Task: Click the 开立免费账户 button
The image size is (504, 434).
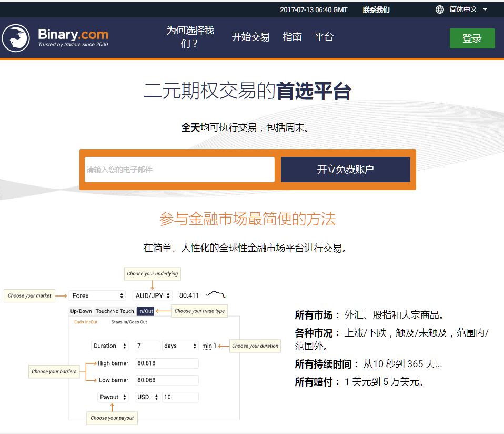Action: click(x=345, y=170)
